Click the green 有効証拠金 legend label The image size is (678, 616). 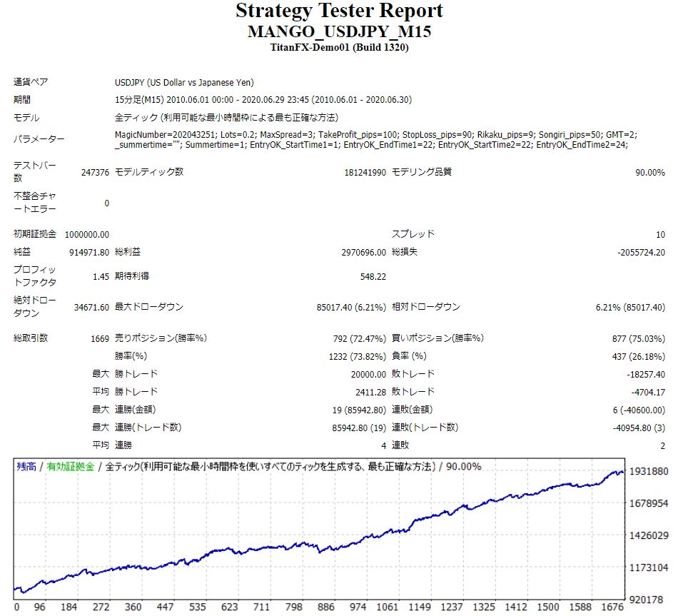click(71, 466)
